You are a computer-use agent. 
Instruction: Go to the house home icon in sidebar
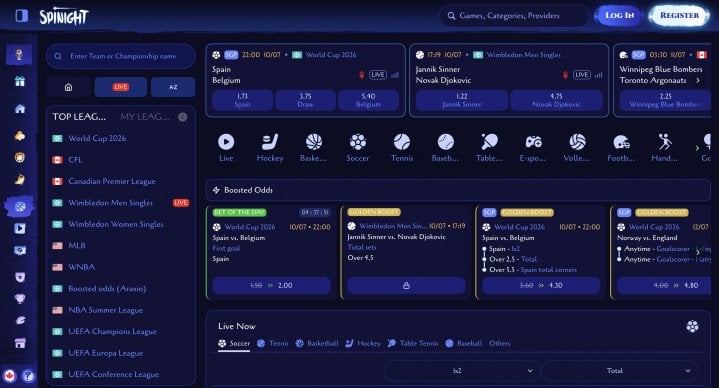tap(20, 109)
